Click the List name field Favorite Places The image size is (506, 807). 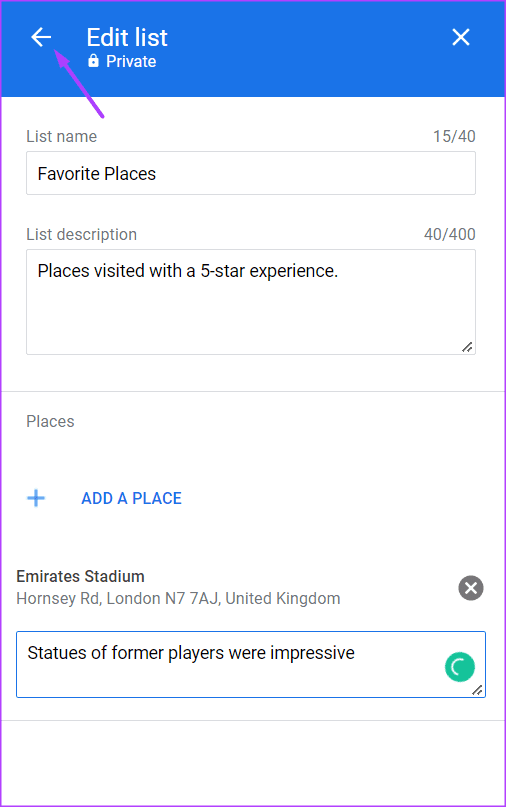[x=251, y=173]
